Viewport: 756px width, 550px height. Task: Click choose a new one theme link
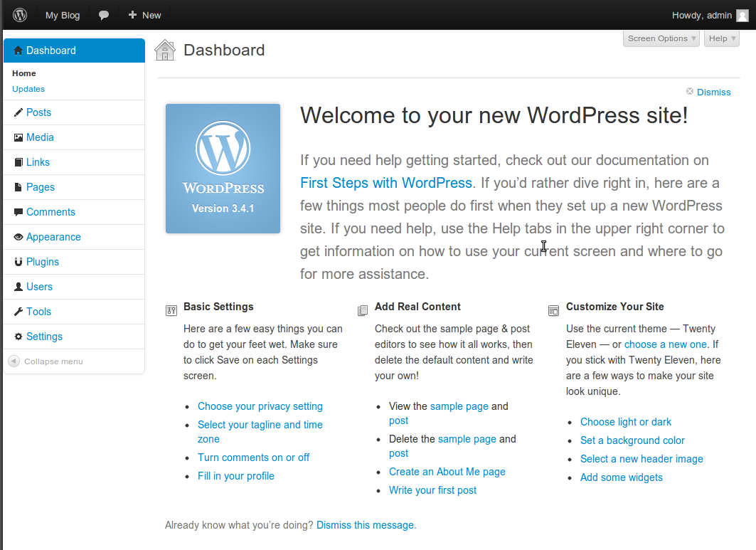[x=666, y=344]
